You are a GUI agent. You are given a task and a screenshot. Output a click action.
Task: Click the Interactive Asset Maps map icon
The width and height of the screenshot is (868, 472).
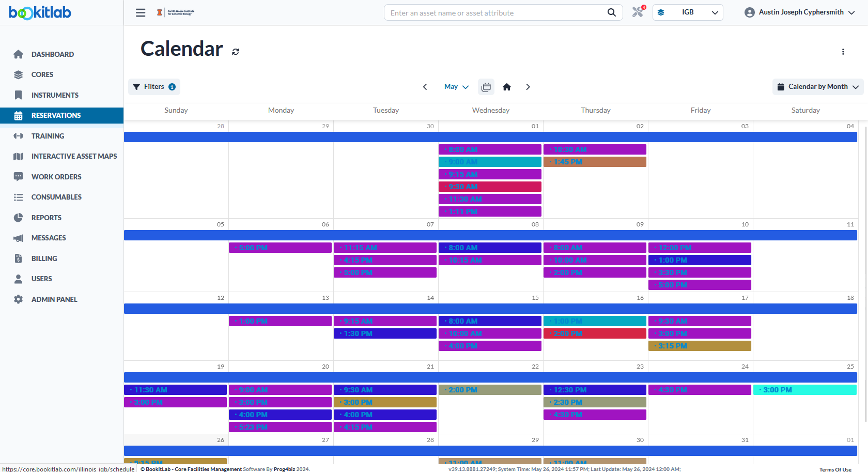pos(19,156)
